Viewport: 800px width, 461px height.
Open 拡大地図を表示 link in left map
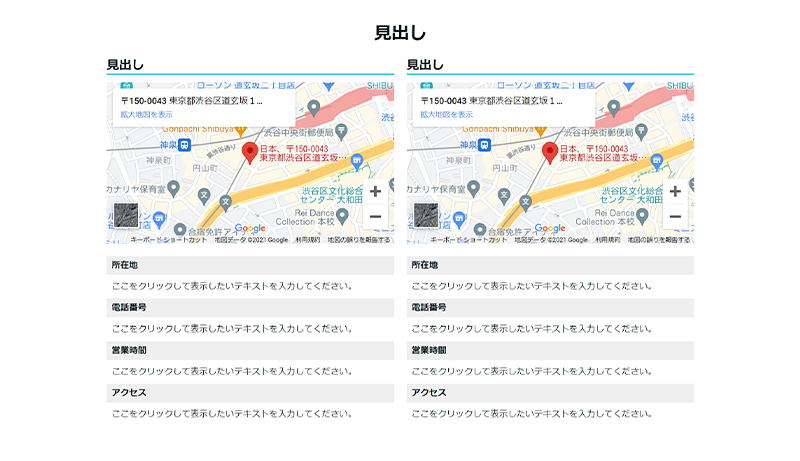pyautogui.click(x=146, y=115)
